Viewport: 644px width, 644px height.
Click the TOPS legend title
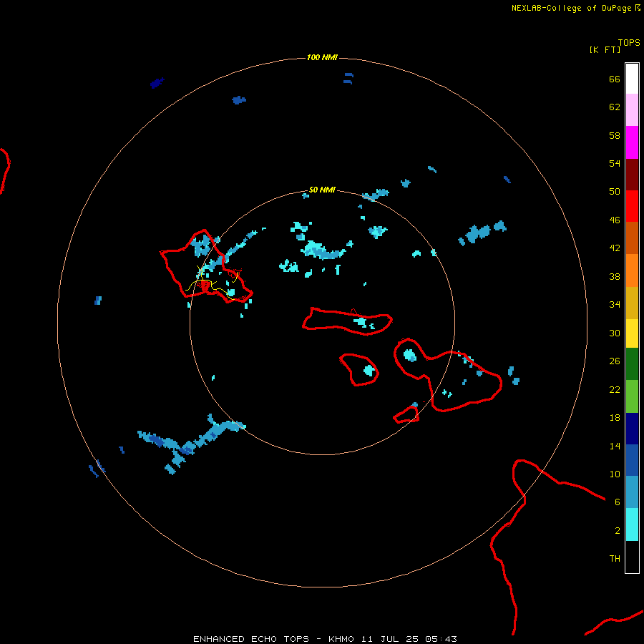tap(629, 42)
